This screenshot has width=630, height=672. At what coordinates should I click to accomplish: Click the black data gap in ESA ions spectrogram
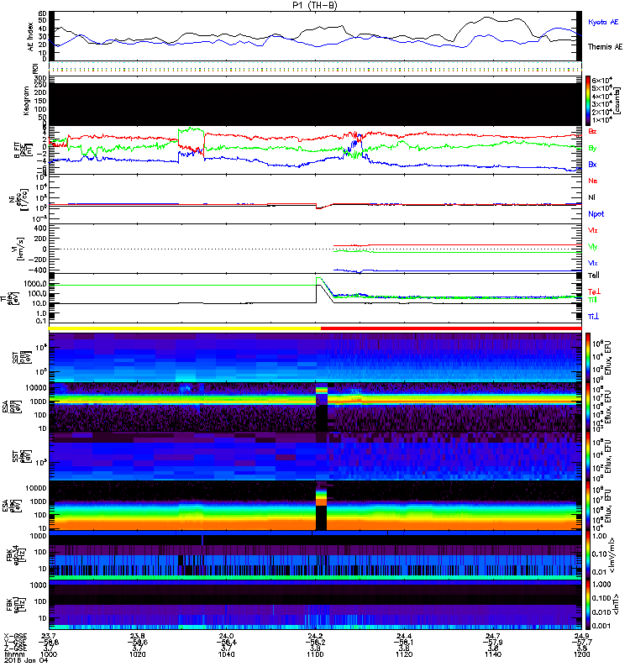tap(322, 417)
